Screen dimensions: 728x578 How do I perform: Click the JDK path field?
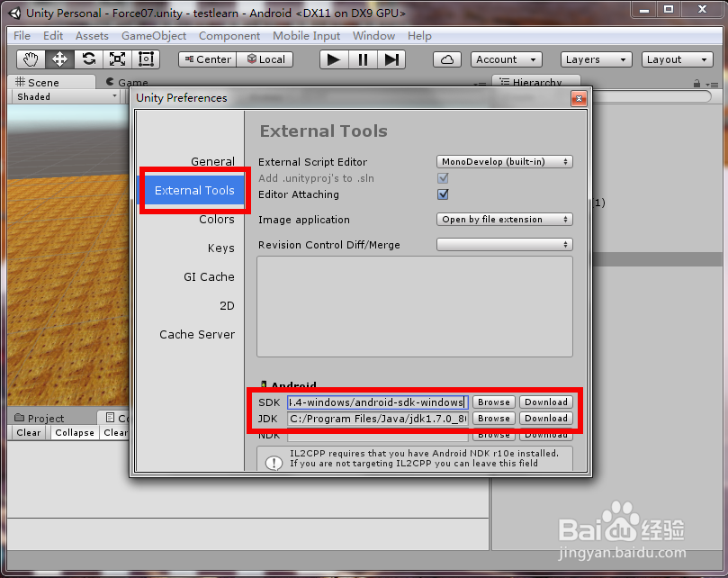[377, 418]
